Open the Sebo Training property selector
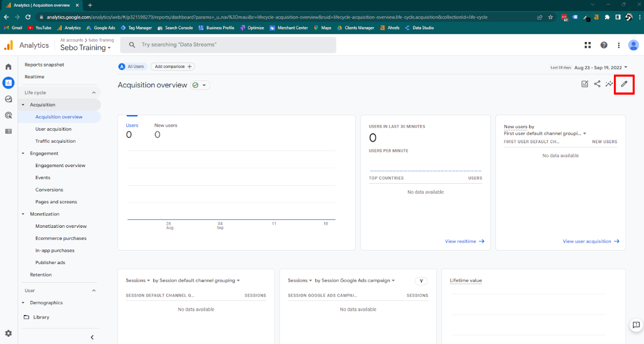The image size is (644, 344). (x=86, y=48)
